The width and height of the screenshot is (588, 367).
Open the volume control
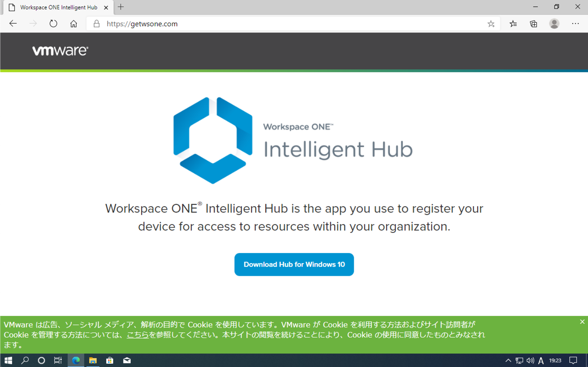530,361
